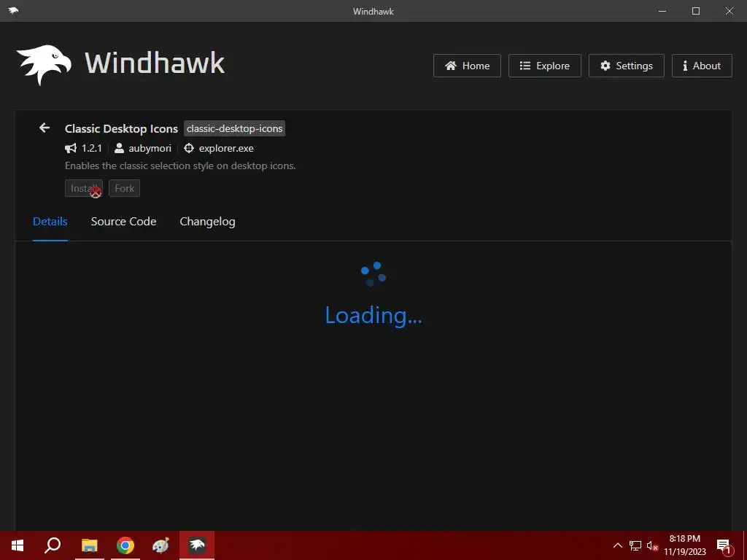747x560 pixels.
Task: Click the mod description text
Action: [x=180, y=166]
